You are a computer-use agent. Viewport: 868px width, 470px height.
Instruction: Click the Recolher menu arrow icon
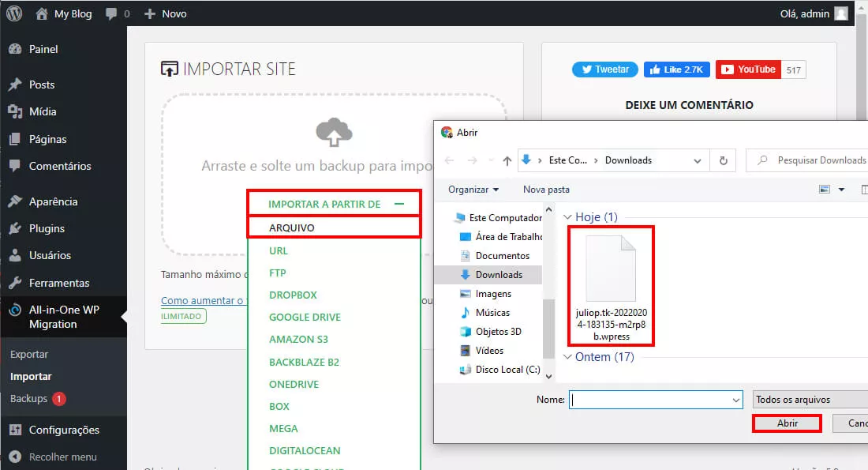coord(16,457)
